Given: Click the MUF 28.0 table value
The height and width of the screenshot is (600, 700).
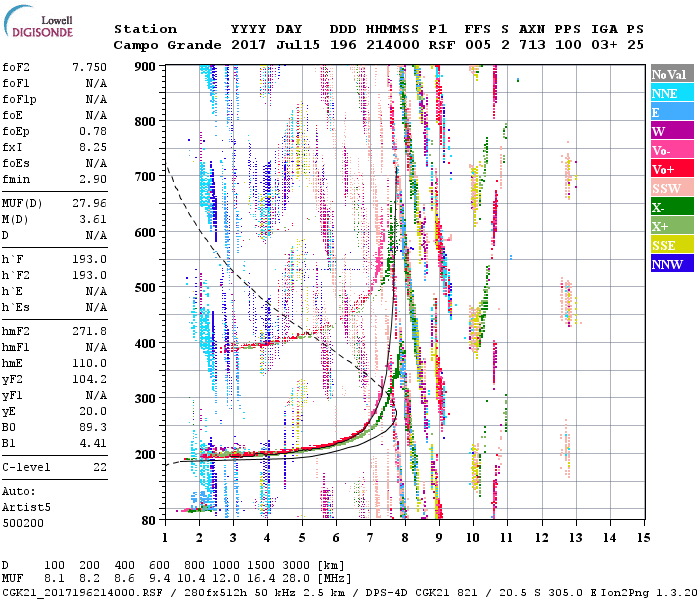Looking at the screenshot, I should (x=296, y=579).
